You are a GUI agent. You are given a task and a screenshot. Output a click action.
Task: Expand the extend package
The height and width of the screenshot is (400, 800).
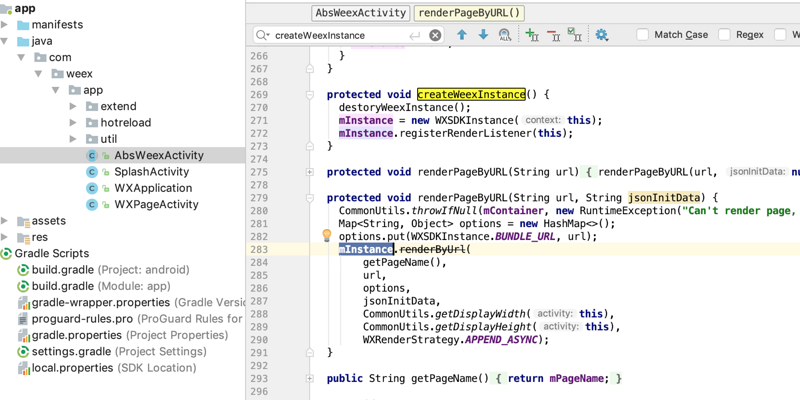(73, 106)
